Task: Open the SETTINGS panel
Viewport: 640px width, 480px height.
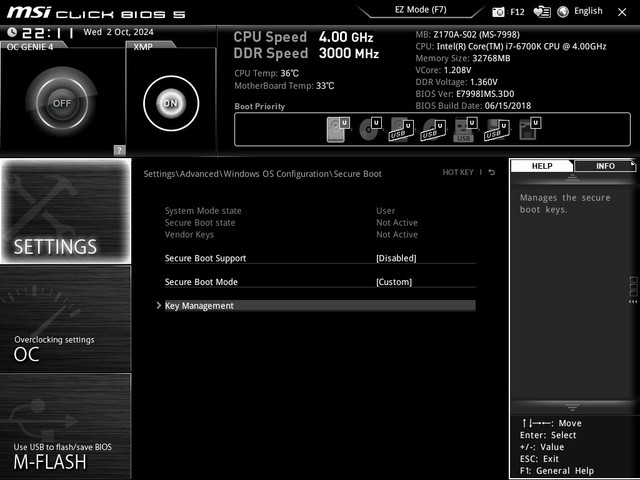Action: pyautogui.click(x=66, y=211)
